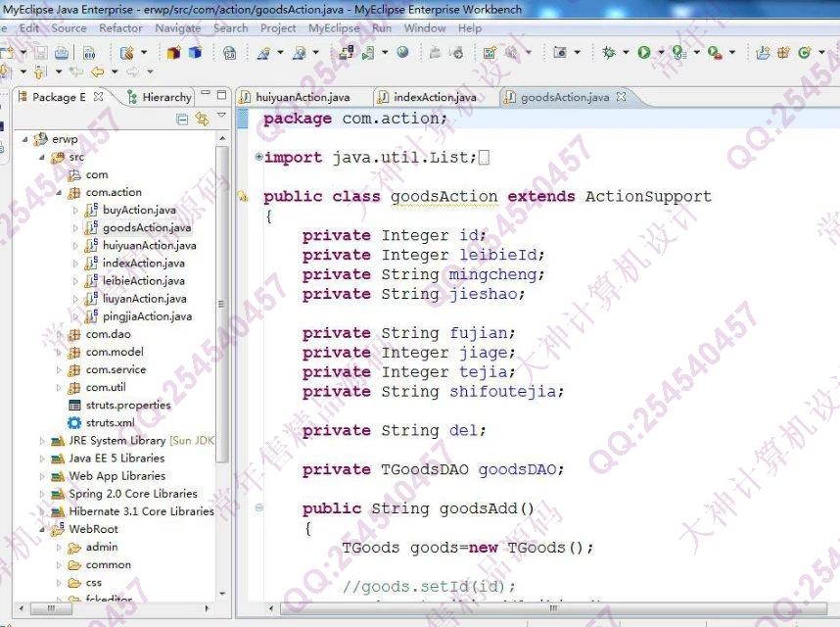This screenshot has width=840, height=627.
Task: Select the com.service package
Action: (116, 369)
